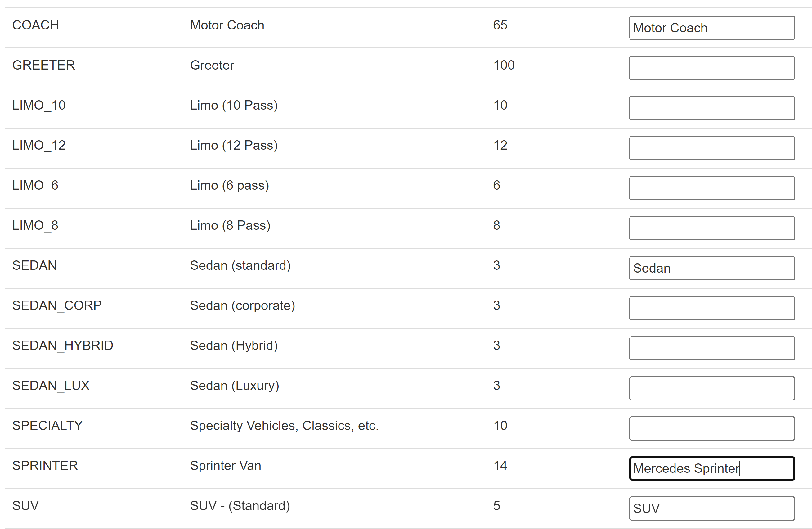Click the Sprinter Van description text
Image resolution: width=812 pixels, height=529 pixels.
226,466
